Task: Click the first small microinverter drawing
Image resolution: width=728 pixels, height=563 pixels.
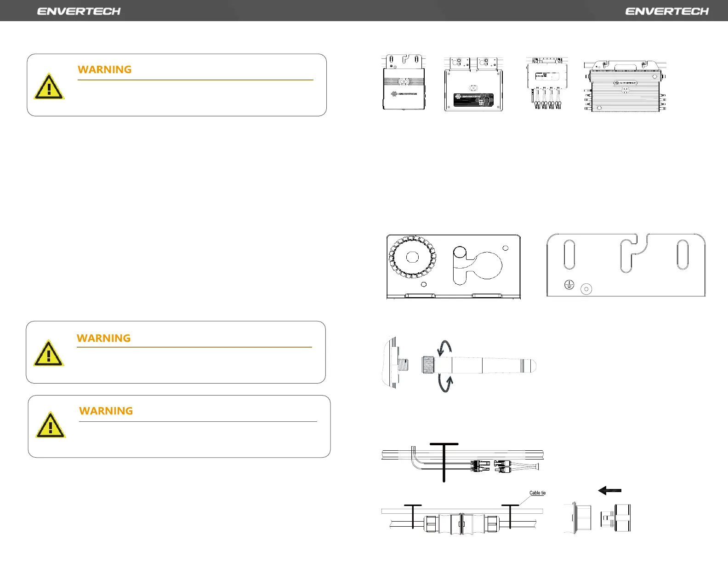Action: click(404, 83)
